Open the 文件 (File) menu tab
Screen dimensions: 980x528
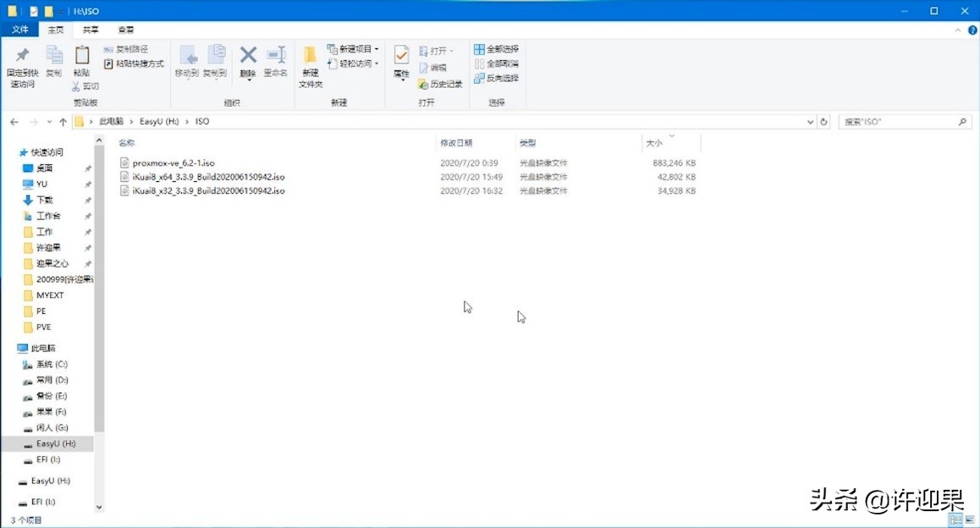[x=20, y=30]
